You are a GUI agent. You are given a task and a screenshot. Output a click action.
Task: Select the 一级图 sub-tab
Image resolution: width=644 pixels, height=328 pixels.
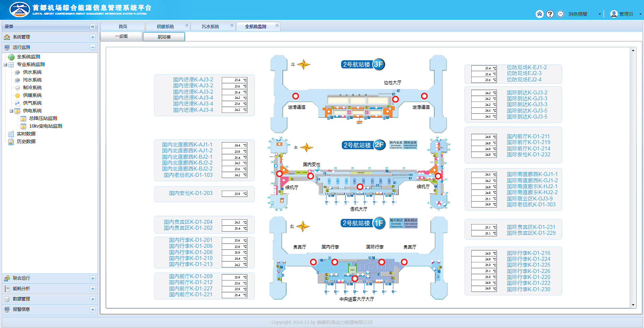click(121, 37)
